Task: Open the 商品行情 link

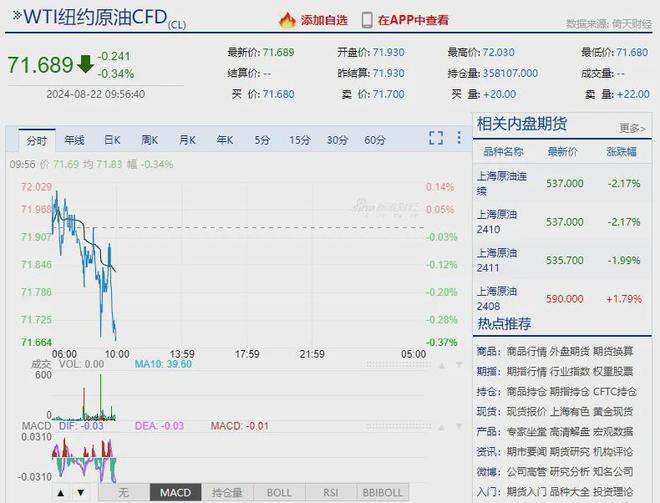Action: tap(526, 351)
